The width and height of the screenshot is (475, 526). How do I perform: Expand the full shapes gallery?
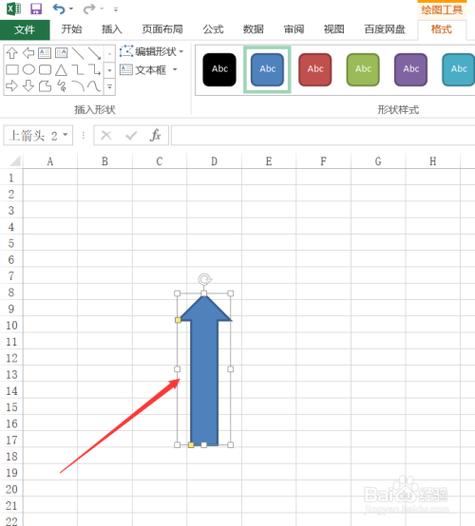coord(110,87)
